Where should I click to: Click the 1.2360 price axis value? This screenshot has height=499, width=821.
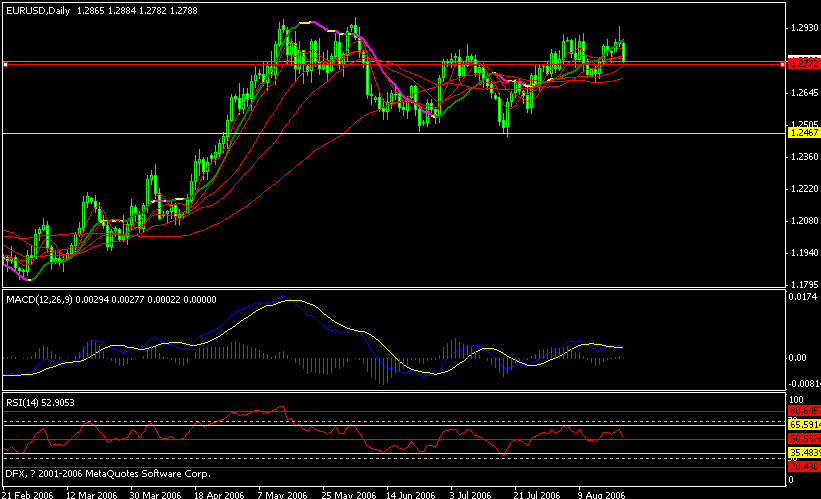(804, 157)
